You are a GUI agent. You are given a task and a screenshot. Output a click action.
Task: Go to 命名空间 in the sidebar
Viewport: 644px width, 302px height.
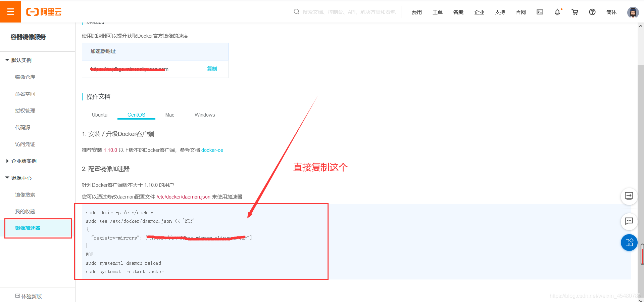tap(25, 94)
